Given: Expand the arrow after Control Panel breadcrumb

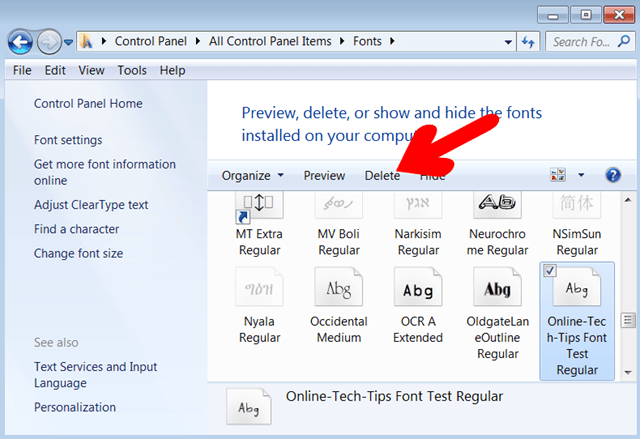Looking at the screenshot, I should [198, 41].
